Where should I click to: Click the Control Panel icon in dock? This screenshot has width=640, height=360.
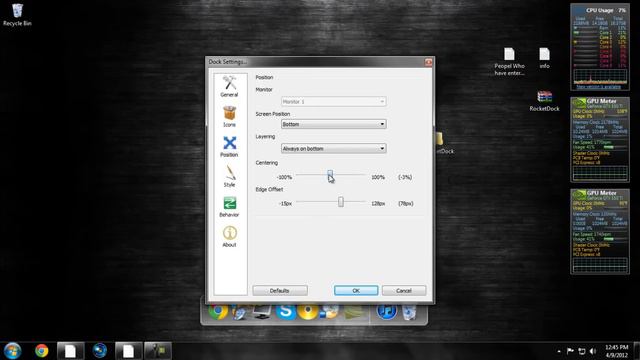coord(330,312)
